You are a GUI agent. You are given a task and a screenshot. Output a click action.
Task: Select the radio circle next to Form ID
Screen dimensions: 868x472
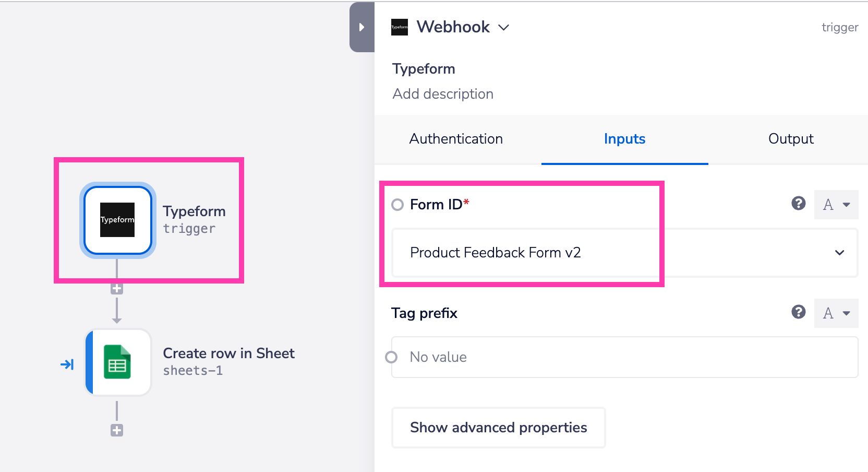tap(397, 205)
